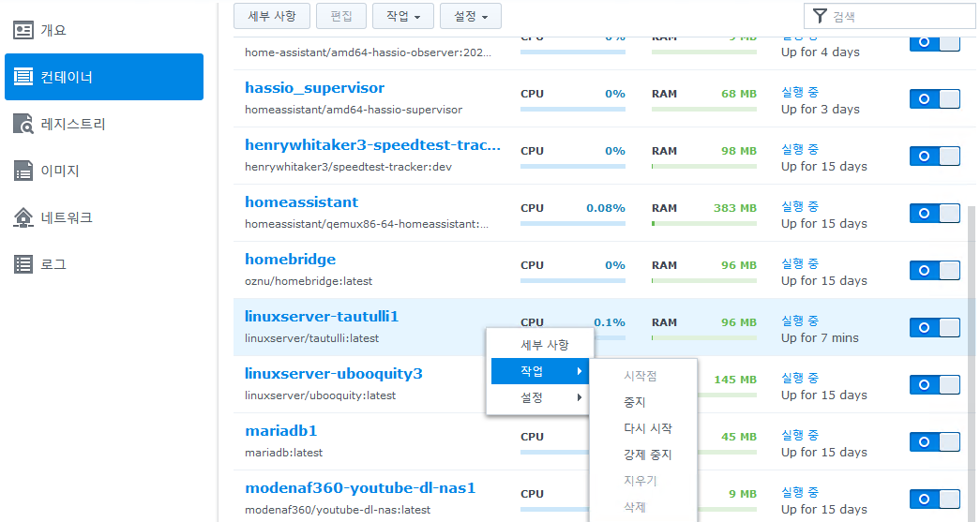The width and height of the screenshot is (980, 522).
Task: Choose 중지 from the action submenu
Action: (x=643, y=402)
